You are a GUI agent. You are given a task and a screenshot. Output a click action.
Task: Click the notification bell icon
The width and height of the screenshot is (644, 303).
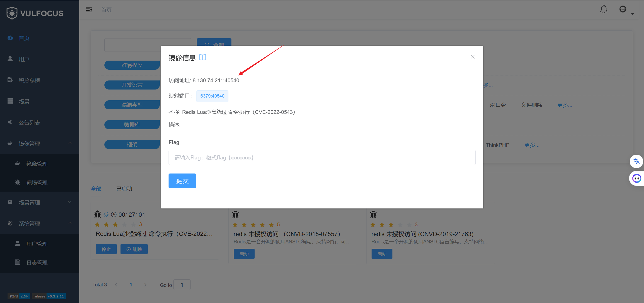coord(603,10)
